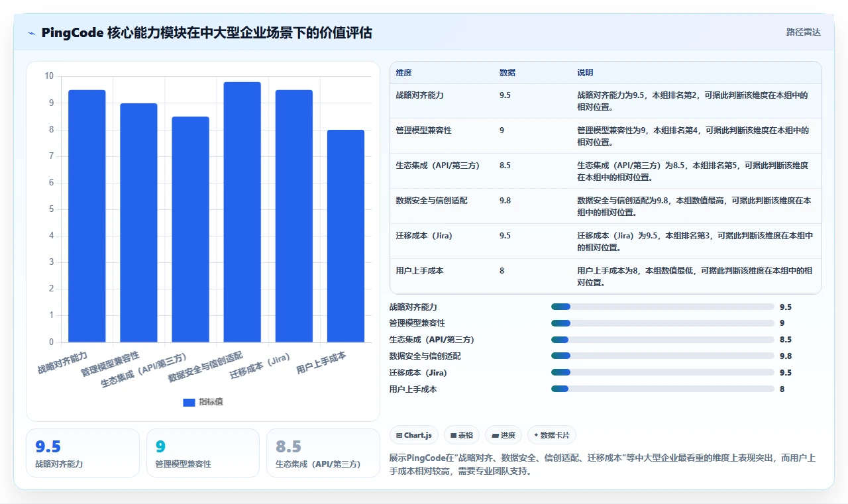The height and width of the screenshot is (504, 848).
Task: Click the 管理模型兼容性 progress bar
Action: tap(662, 323)
